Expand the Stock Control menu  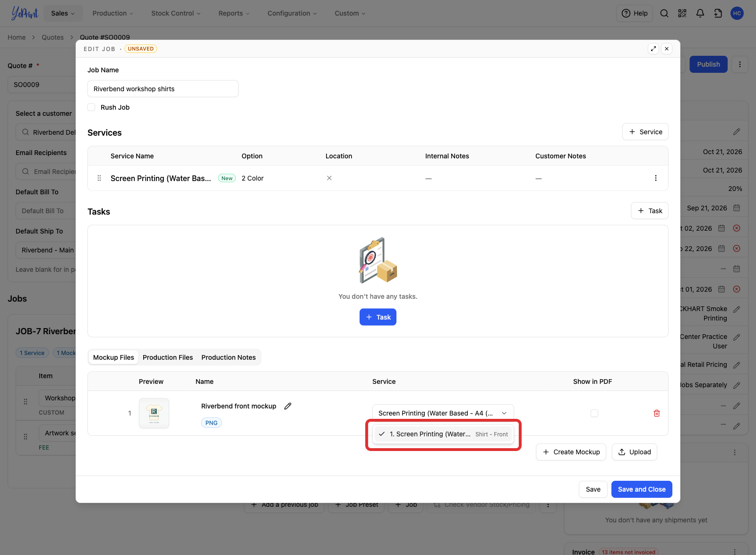click(176, 13)
